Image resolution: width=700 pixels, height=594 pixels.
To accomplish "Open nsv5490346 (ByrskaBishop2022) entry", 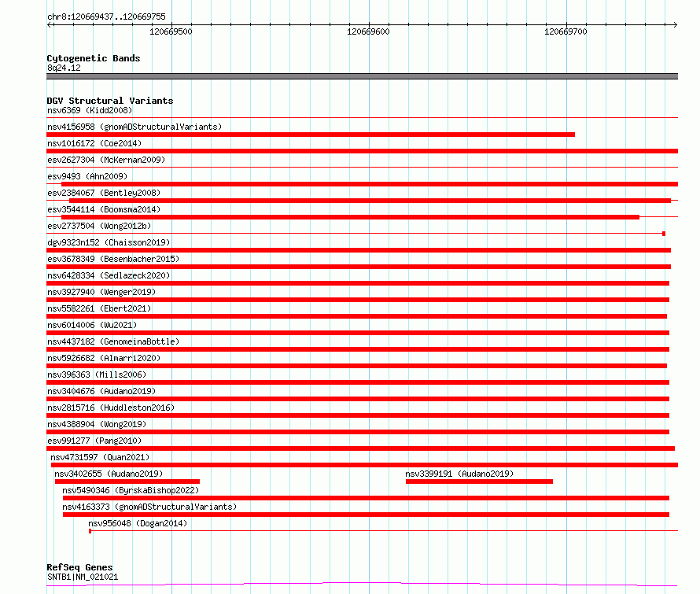I will pyautogui.click(x=131, y=490).
